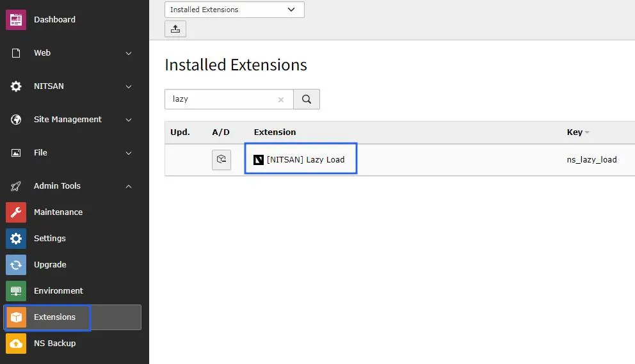Viewport: 635px width, 364px height.
Task: Expand the NITSAN menu chevron
Action: [x=129, y=86]
